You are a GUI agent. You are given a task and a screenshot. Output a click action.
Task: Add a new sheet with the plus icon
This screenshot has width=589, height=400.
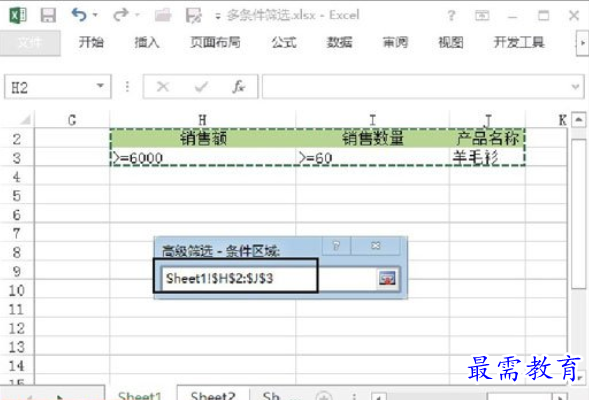(324, 396)
